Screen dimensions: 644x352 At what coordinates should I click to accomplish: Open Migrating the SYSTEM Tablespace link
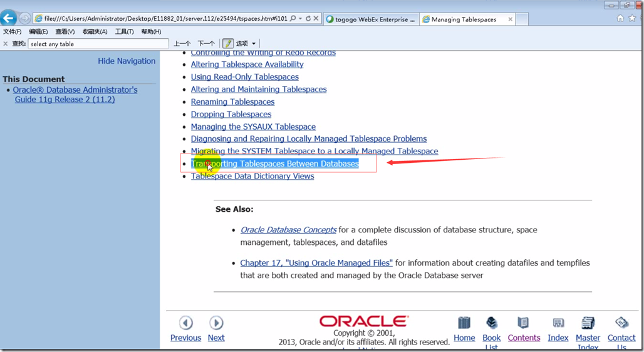tap(314, 151)
